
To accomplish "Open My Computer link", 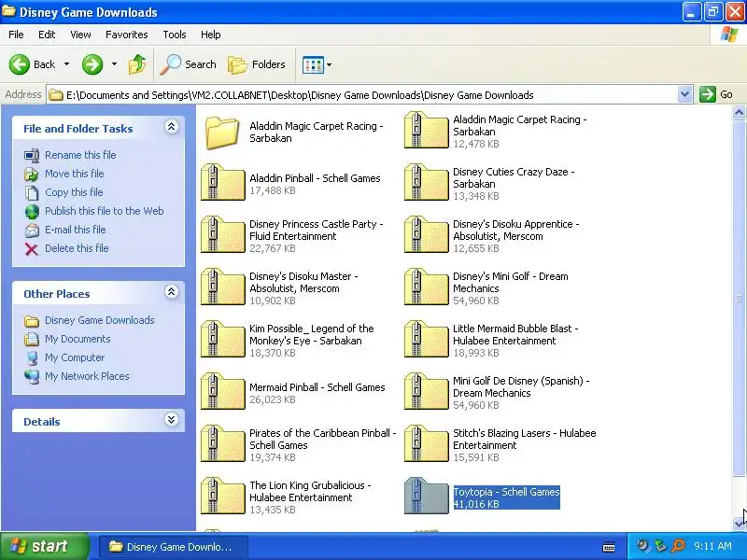I will (x=75, y=357).
